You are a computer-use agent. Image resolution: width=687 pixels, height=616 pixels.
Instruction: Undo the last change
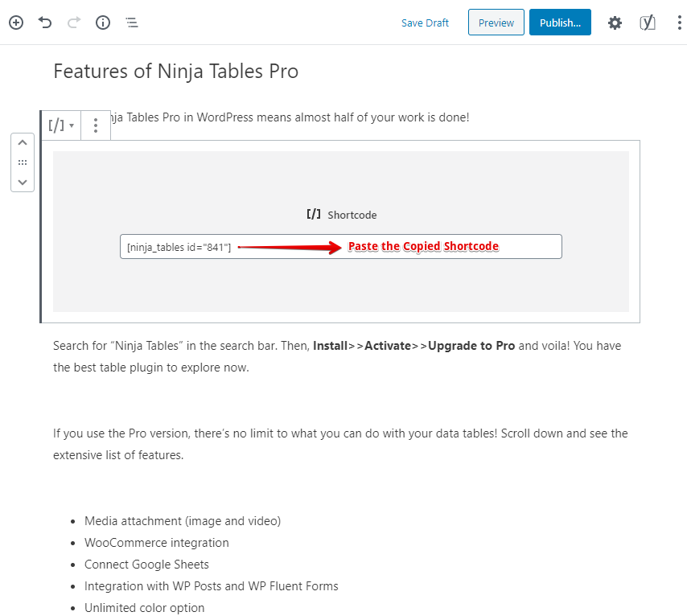pyautogui.click(x=45, y=23)
